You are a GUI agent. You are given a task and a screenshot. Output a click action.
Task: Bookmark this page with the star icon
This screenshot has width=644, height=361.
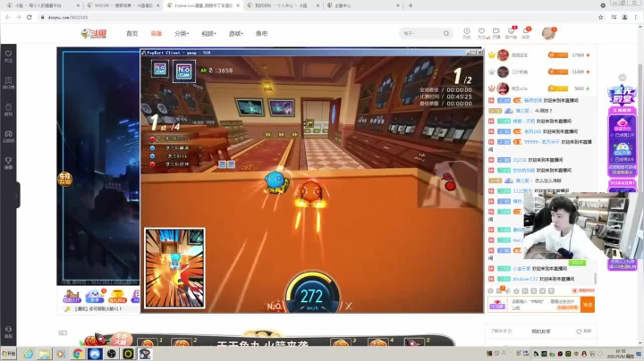click(600, 17)
